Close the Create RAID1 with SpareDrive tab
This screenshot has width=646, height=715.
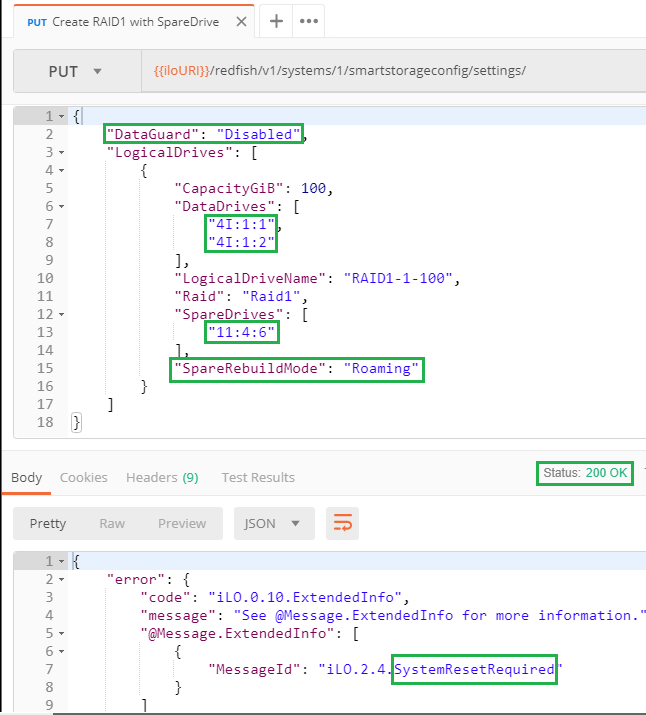tap(241, 21)
